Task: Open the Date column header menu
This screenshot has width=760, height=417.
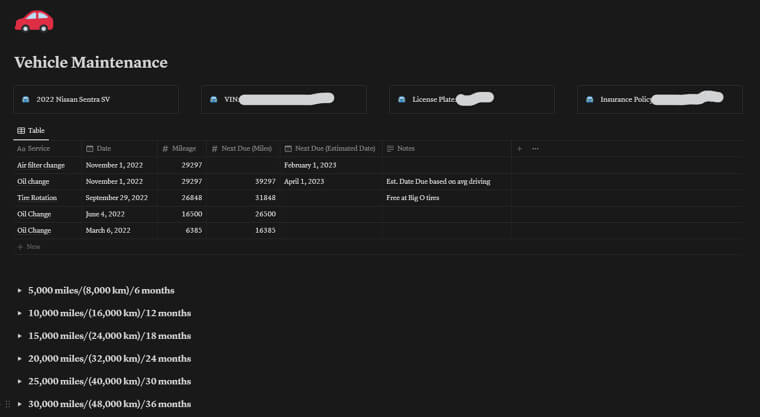Action: pyautogui.click(x=120, y=148)
